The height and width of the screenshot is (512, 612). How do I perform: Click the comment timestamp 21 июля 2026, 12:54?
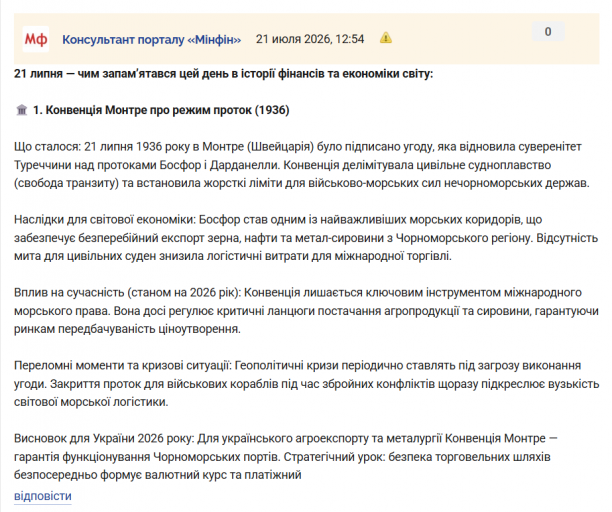310,39
